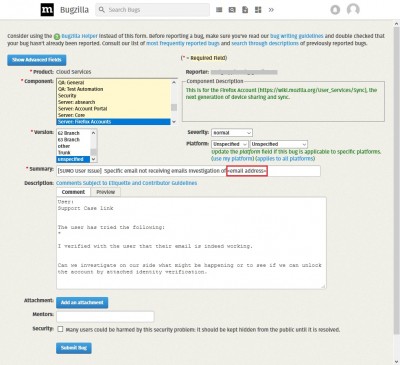This screenshot has height=365, width=400.
Task: Select 'Trunk' version
Action: click(73, 153)
